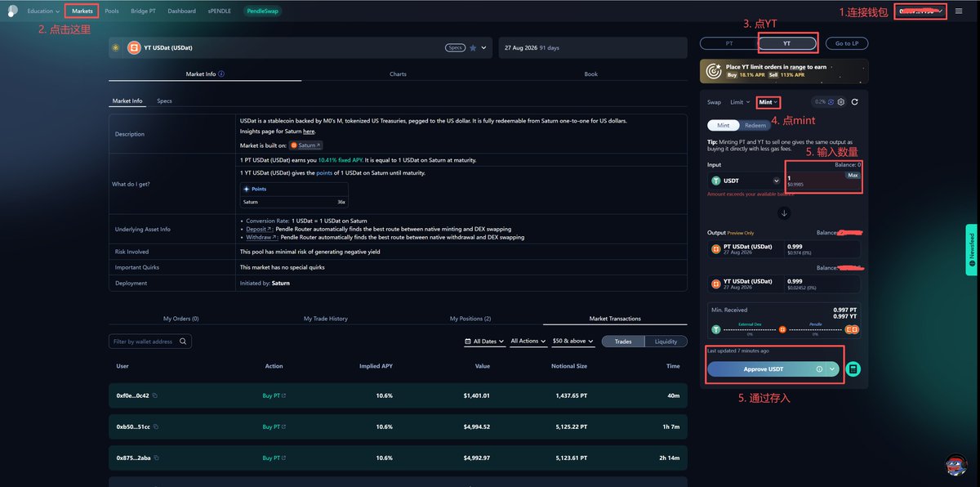The height and width of the screenshot is (487, 980).
Task: Expand Approve USDT options chevron
Action: 832,369
